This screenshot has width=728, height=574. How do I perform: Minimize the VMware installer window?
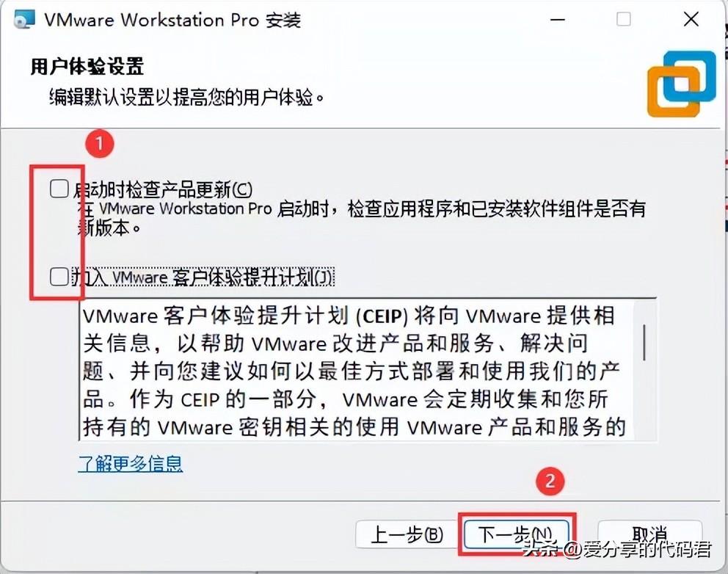click(x=558, y=20)
